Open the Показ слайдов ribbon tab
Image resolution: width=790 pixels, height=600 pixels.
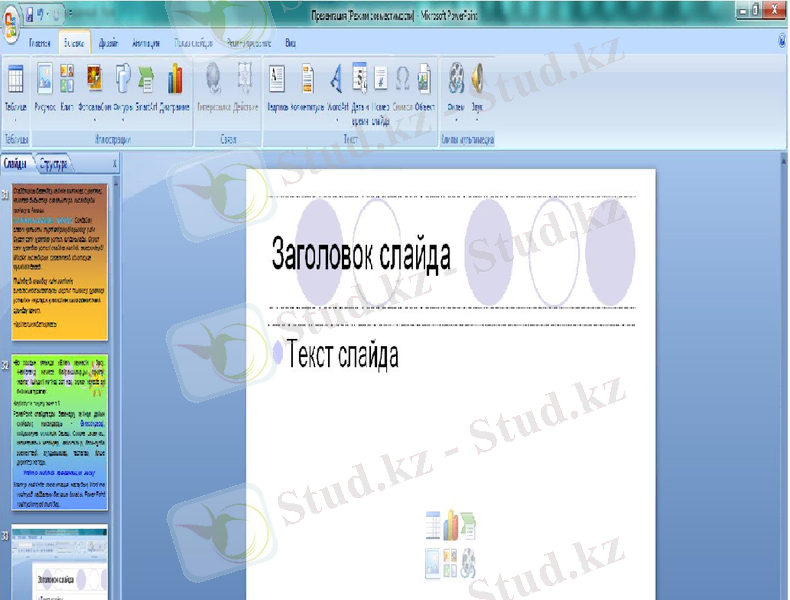pos(193,43)
